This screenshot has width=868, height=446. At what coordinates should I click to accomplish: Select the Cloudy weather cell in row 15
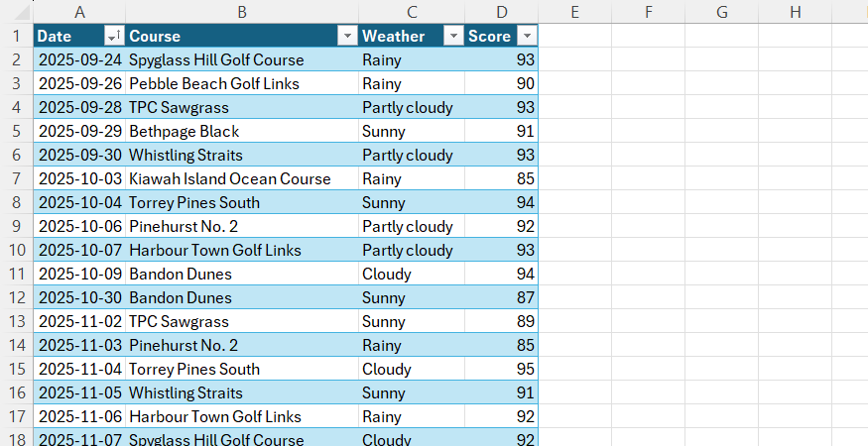[x=412, y=369]
